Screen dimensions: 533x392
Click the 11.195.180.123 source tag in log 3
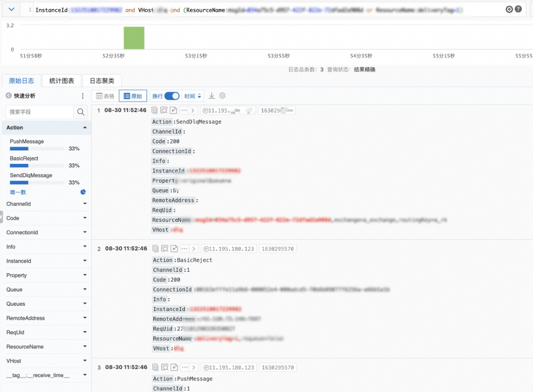229,368
